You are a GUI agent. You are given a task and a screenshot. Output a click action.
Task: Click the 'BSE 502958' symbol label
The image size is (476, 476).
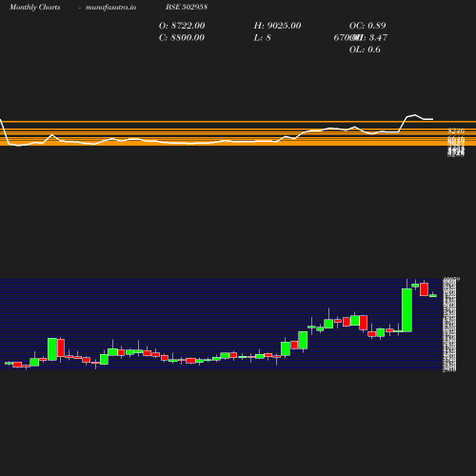pos(187,7)
